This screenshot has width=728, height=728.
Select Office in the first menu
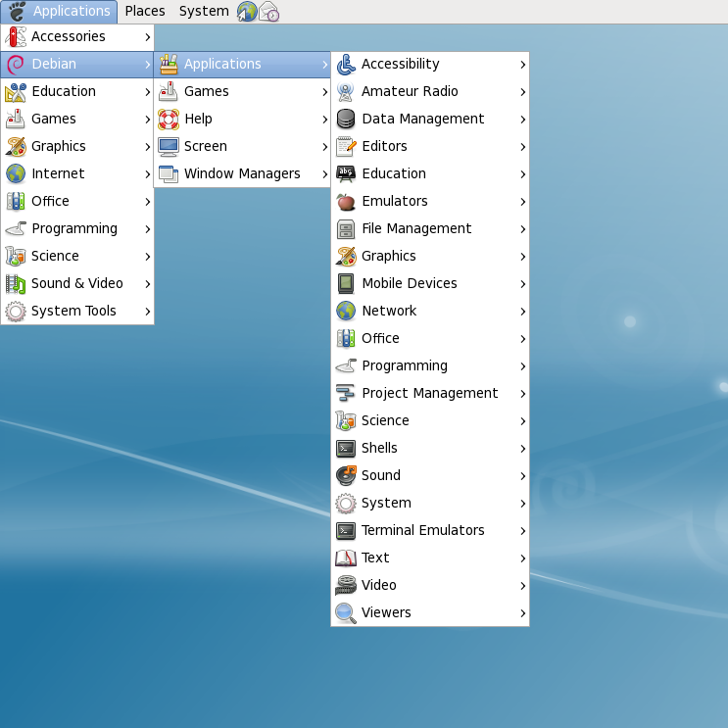(x=77, y=202)
